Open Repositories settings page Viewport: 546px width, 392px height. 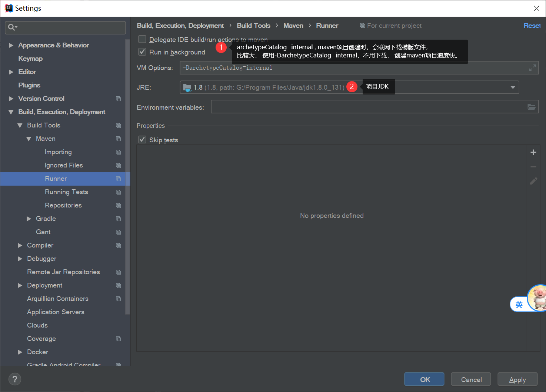point(63,205)
